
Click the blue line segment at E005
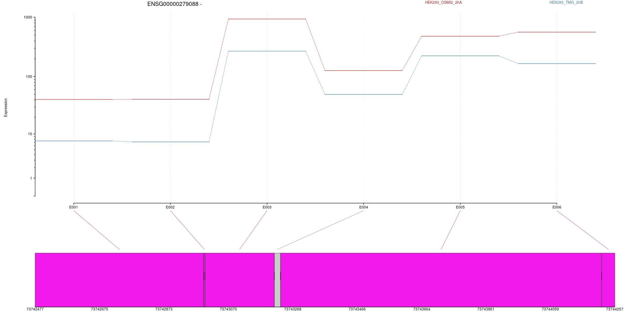click(460, 56)
